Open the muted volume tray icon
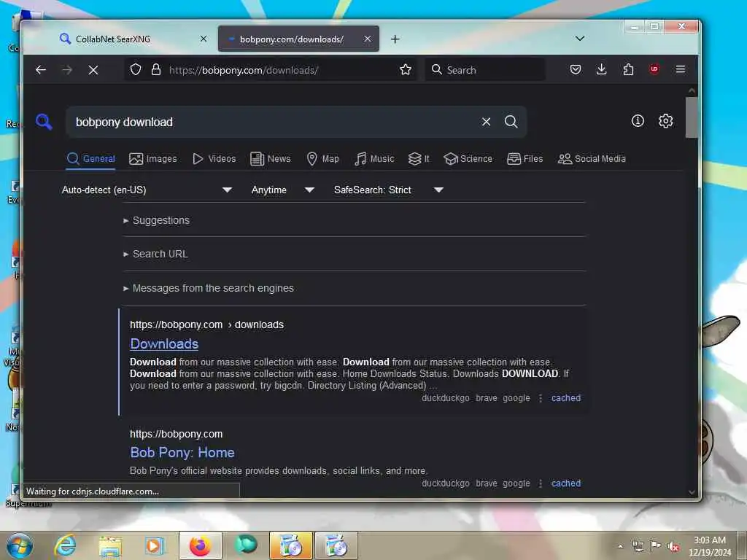This screenshot has width=747, height=560. click(x=673, y=547)
